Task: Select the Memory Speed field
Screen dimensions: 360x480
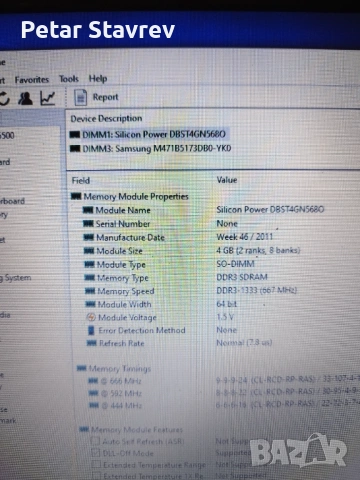Action: click(x=126, y=291)
